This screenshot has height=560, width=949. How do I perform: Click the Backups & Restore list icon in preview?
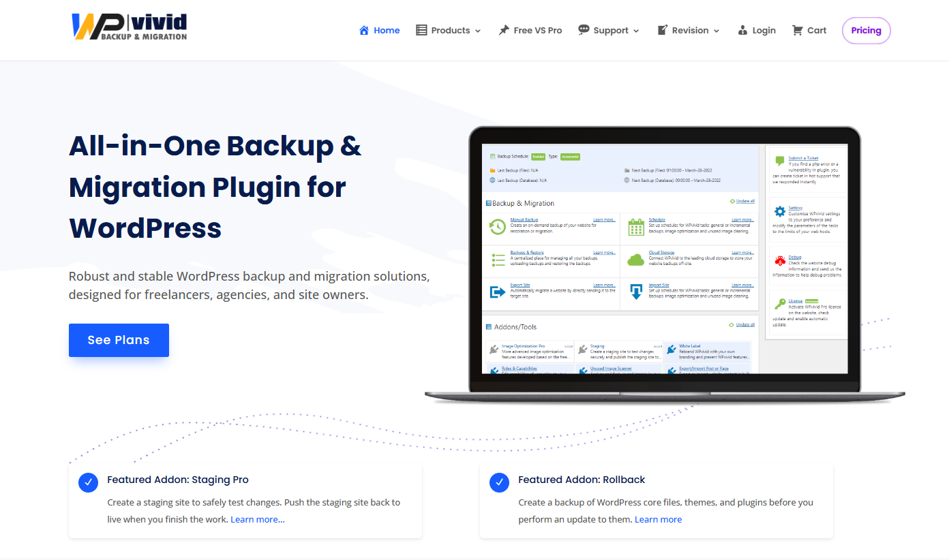click(498, 260)
